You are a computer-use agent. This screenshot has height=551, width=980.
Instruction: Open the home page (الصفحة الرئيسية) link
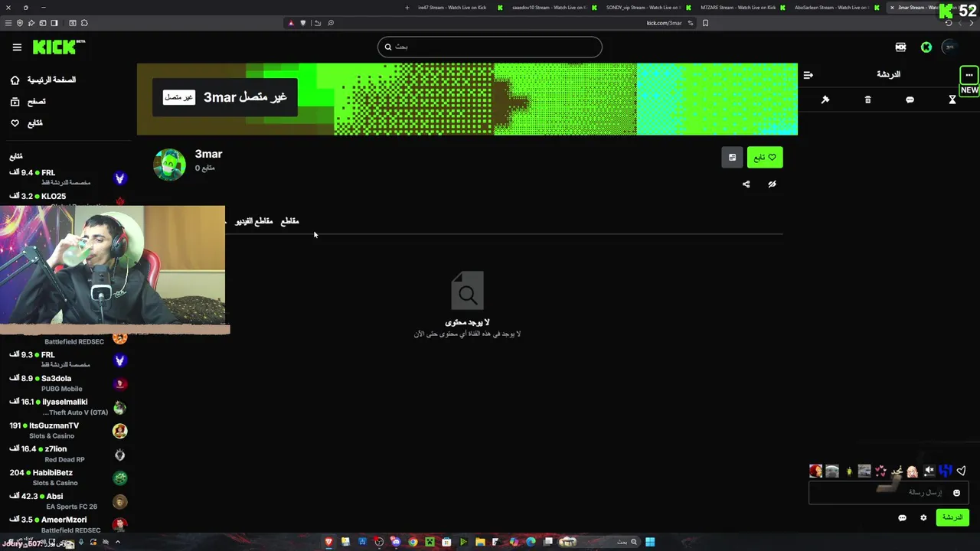(44, 80)
